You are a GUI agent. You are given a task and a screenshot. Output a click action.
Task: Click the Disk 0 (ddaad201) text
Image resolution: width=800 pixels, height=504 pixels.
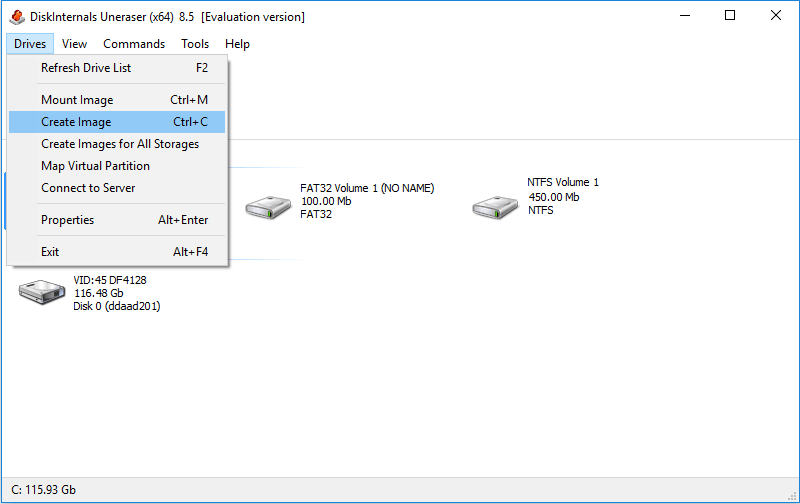point(117,306)
